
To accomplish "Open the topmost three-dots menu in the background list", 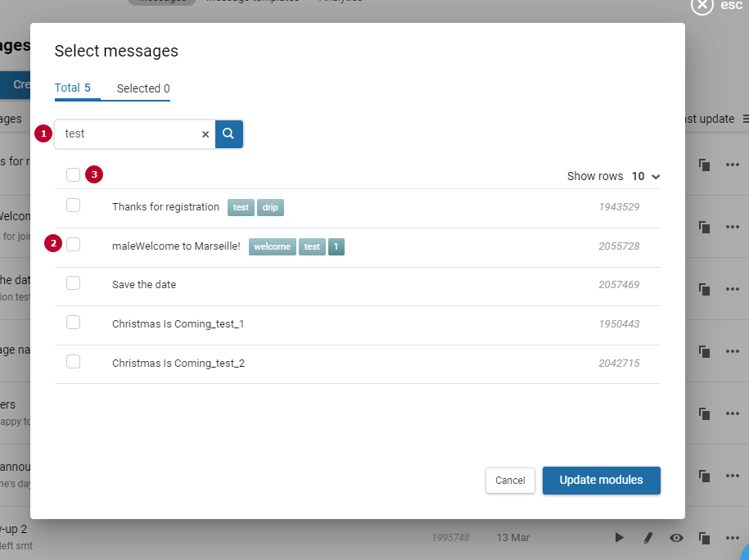I will (x=733, y=165).
